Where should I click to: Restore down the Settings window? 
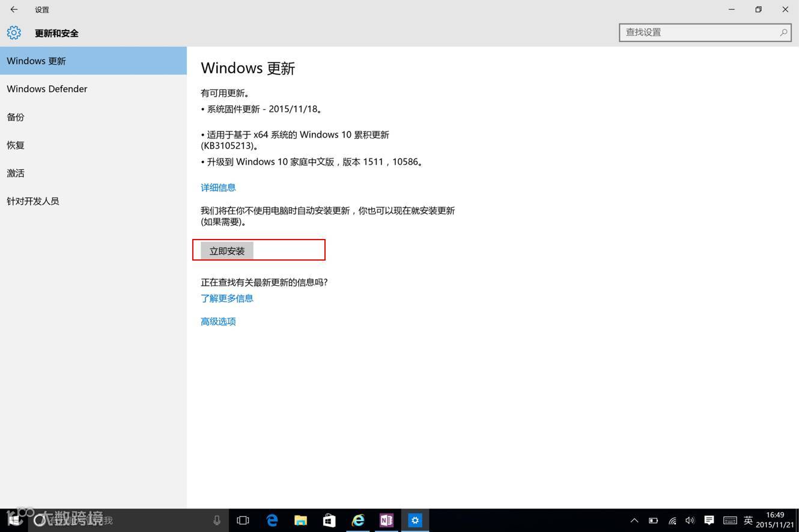[x=758, y=10]
